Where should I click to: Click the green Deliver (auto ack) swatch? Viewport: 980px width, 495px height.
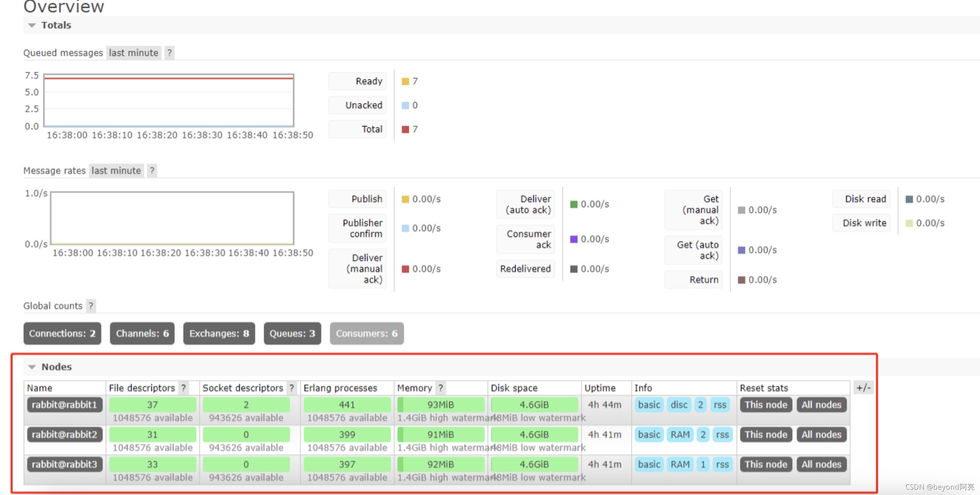click(574, 204)
